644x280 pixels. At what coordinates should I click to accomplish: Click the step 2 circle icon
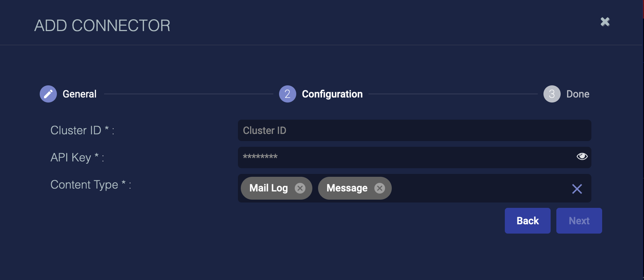[287, 94]
